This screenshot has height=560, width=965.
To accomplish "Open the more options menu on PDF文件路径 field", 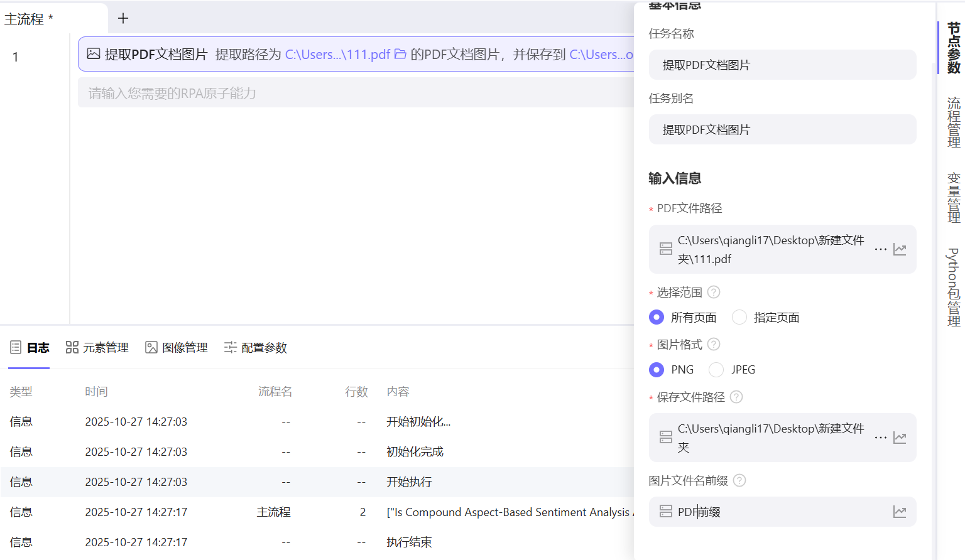I will 881,249.
